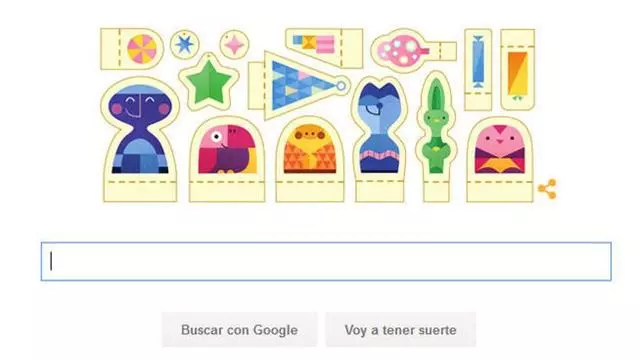The width and height of the screenshot is (640, 360).
Task: Select the green rabbit cutout
Action: [x=436, y=136]
